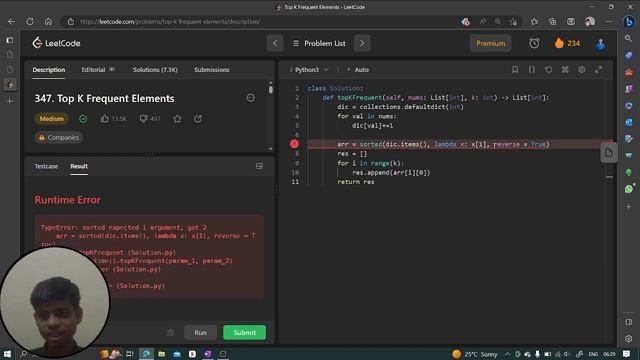Open File Explorer from the taskbar

(x=162, y=354)
